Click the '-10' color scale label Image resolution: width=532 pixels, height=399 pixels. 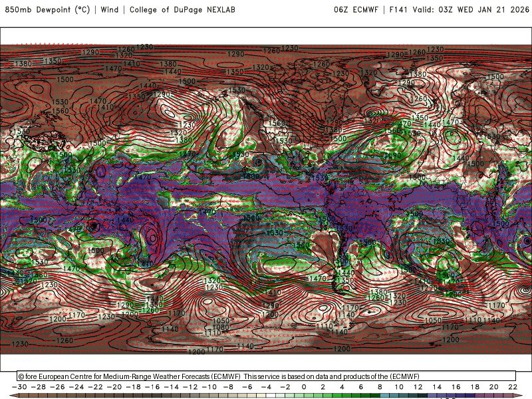(x=209, y=387)
